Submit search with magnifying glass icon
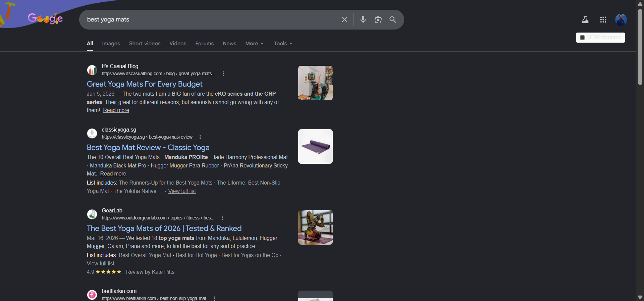 (393, 19)
